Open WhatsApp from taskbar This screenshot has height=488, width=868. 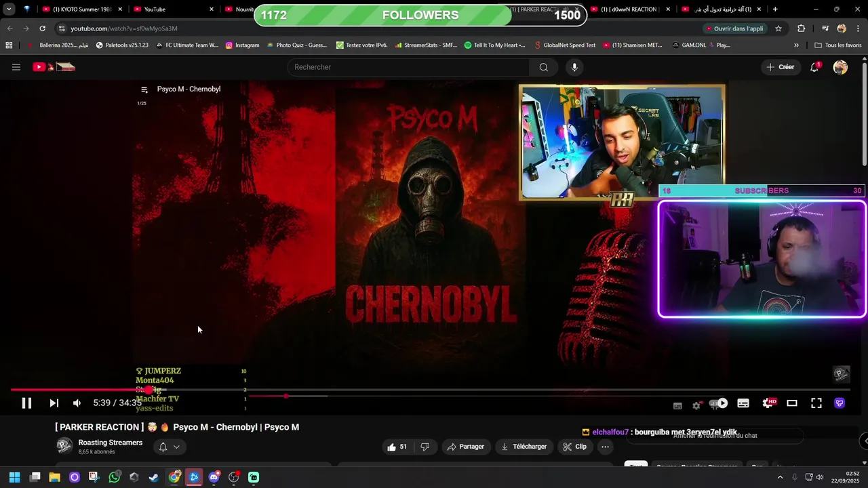(114, 477)
